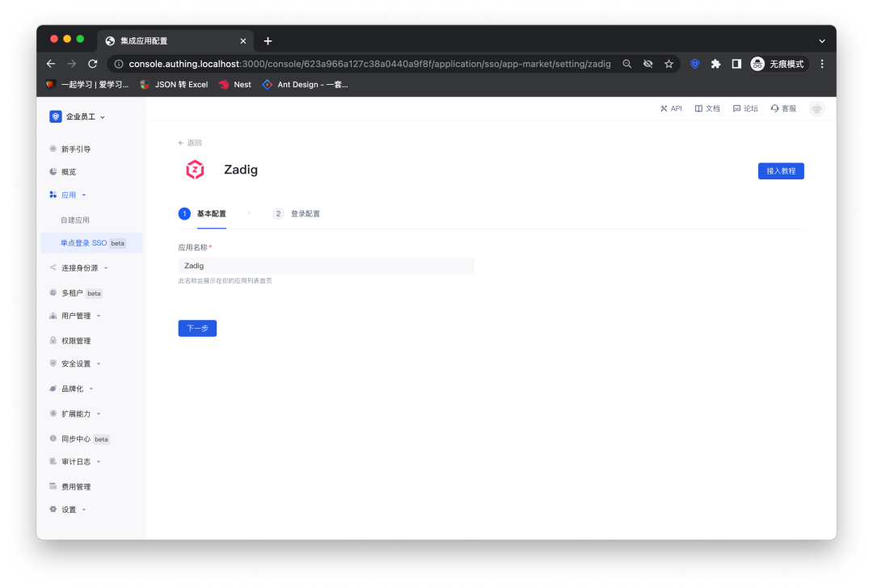Expand 连接身份源 in the sidebar

click(x=79, y=267)
